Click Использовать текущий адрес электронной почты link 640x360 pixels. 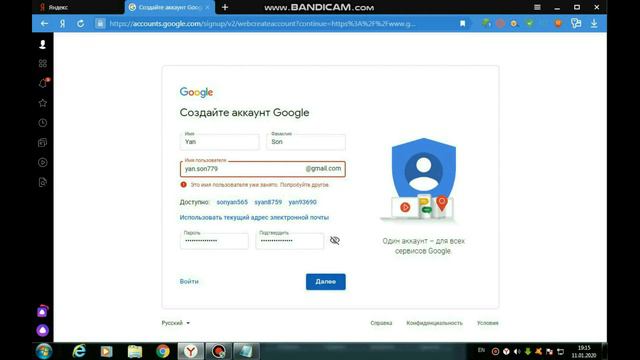tap(254, 218)
